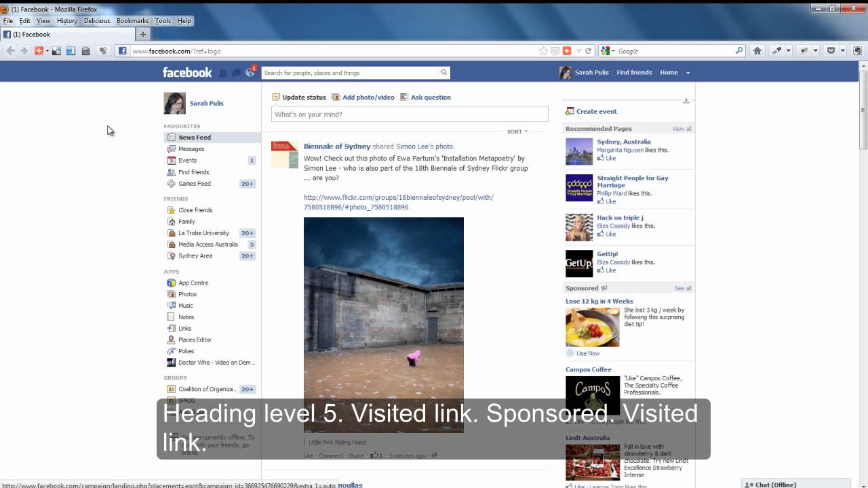
Task: Click the Firefox Home icon
Action: click(757, 51)
